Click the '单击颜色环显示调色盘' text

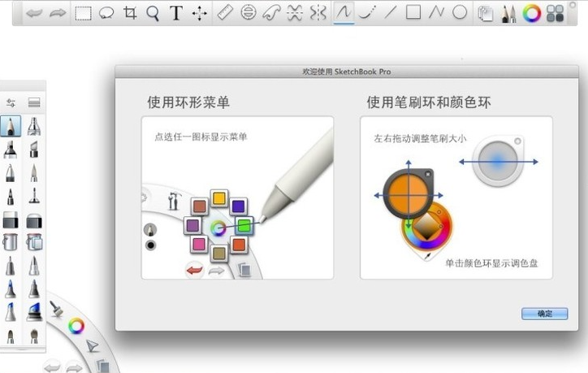click(x=491, y=263)
